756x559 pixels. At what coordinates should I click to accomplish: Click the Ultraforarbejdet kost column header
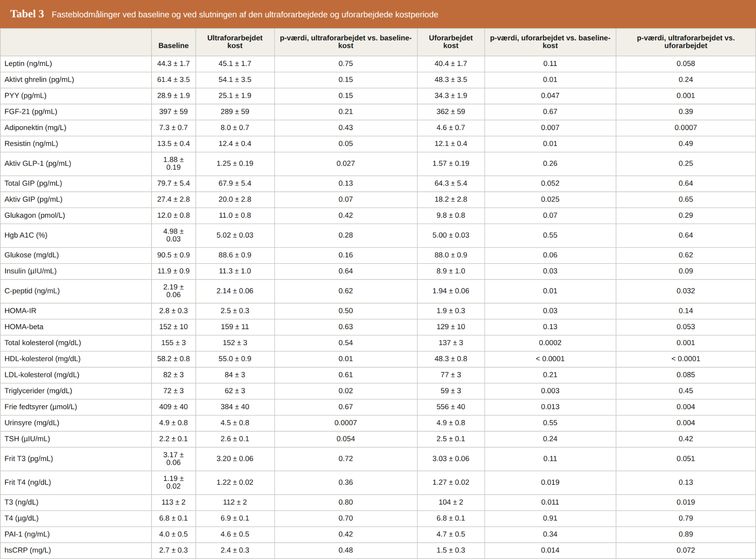click(235, 42)
